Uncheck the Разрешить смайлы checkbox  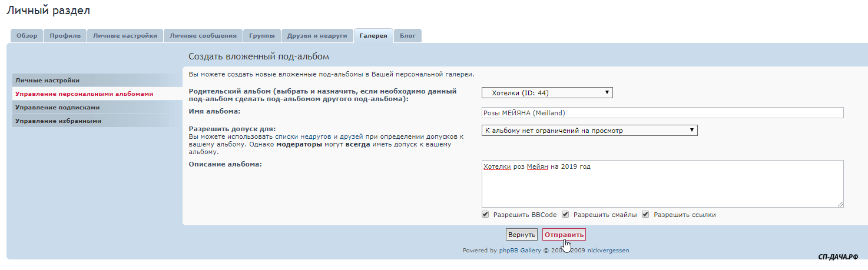pyautogui.click(x=565, y=215)
